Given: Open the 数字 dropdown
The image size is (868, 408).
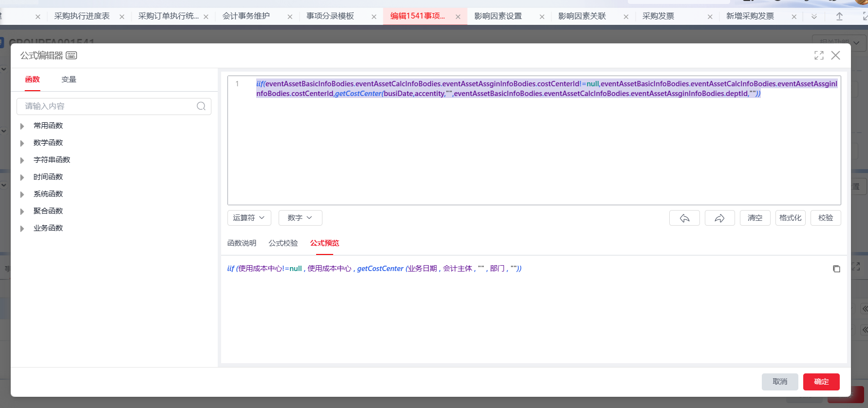Looking at the screenshot, I should (x=300, y=218).
